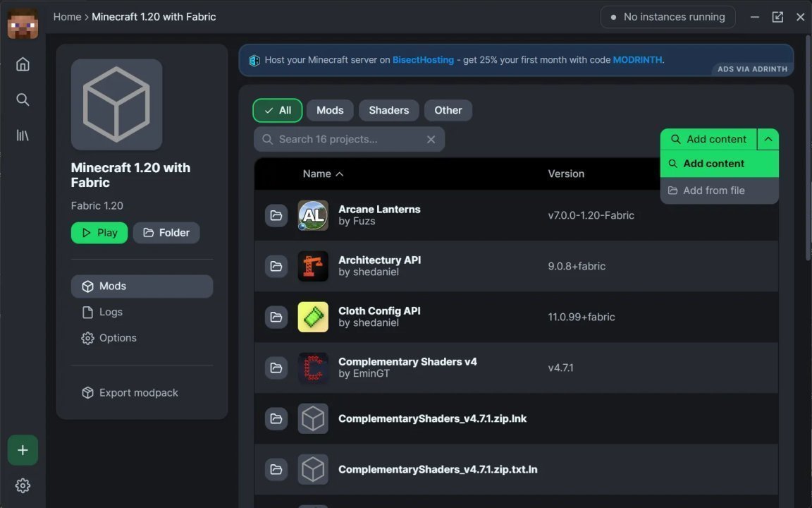Open the Logs section of the instance
Image resolution: width=812 pixels, height=508 pixels.
[110, 311]
